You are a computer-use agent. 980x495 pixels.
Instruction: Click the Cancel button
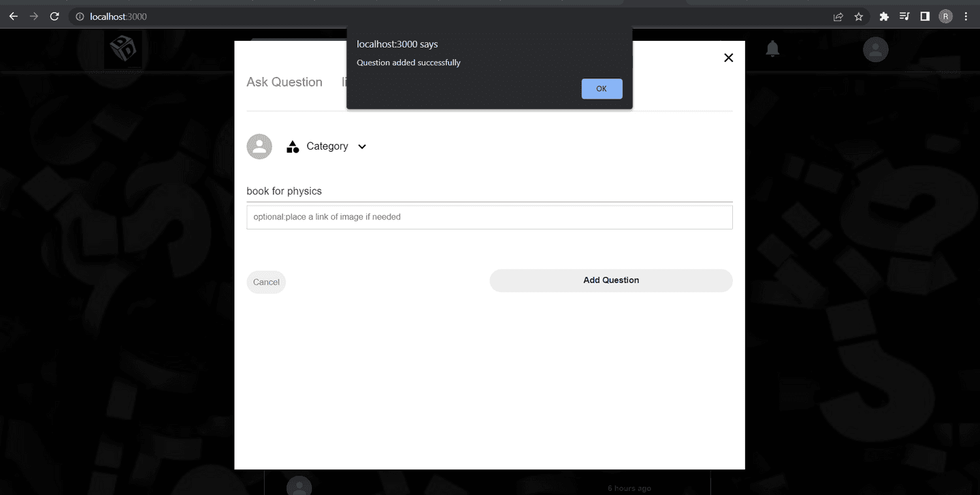pyautogui.click(x=266, y=282)
